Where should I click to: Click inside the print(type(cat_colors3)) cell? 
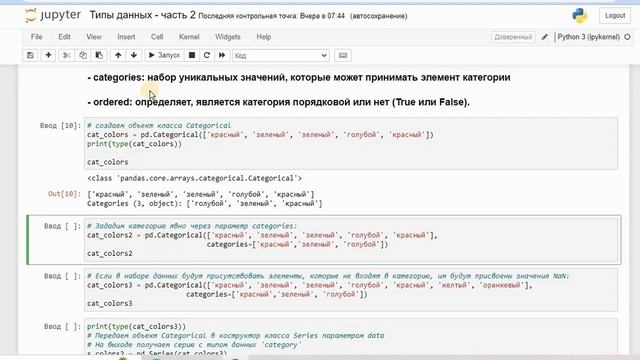pyautogui.click(x=351, y=337)
